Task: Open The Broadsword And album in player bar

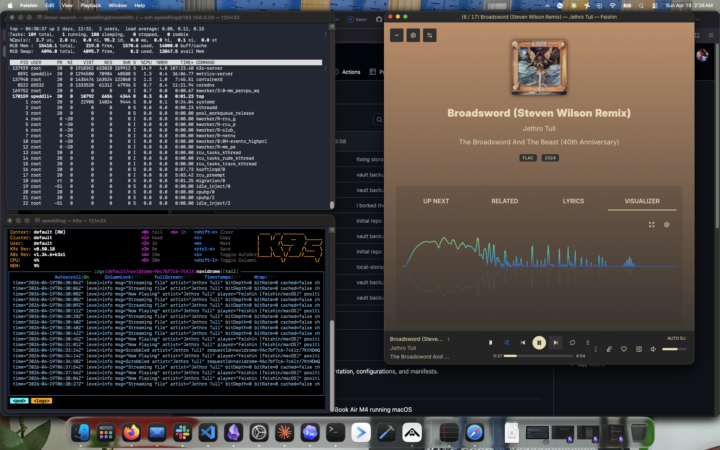Action: click(419, 357)
